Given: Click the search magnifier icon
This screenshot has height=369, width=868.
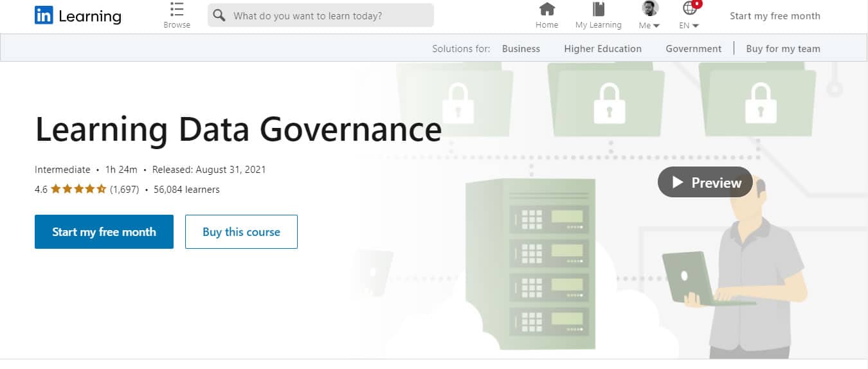Looking at the screenshot, I should point(219,15).
